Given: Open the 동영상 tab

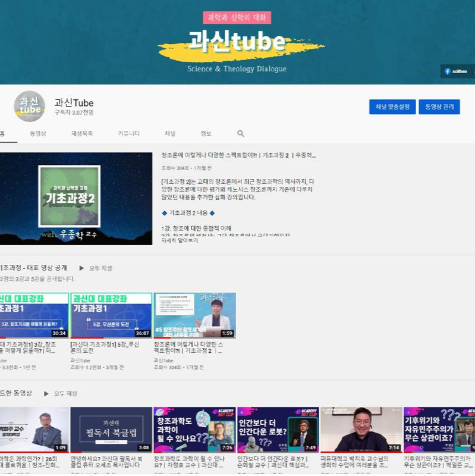Looking at the screenshot, I should (x=38, y=133).
